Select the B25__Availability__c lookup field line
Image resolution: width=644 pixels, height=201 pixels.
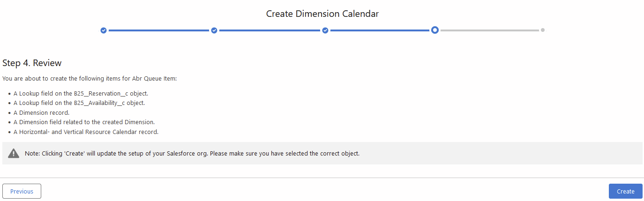[x=79, y=103]
